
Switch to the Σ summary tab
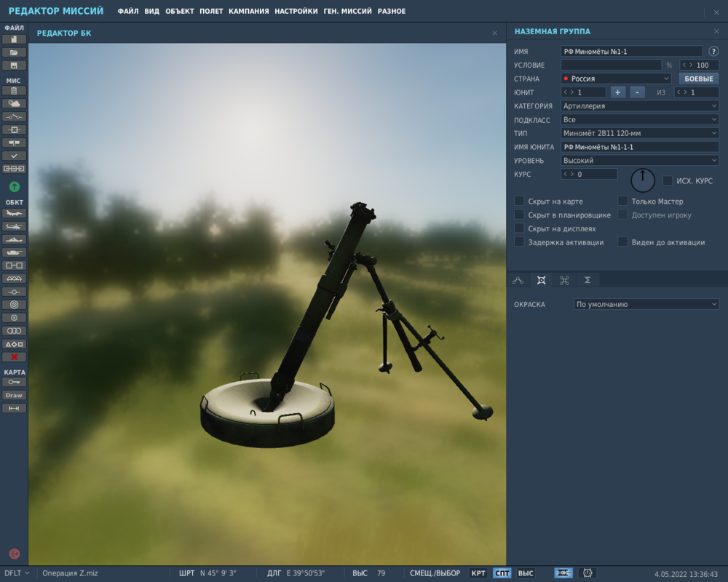tap(586, 280)
